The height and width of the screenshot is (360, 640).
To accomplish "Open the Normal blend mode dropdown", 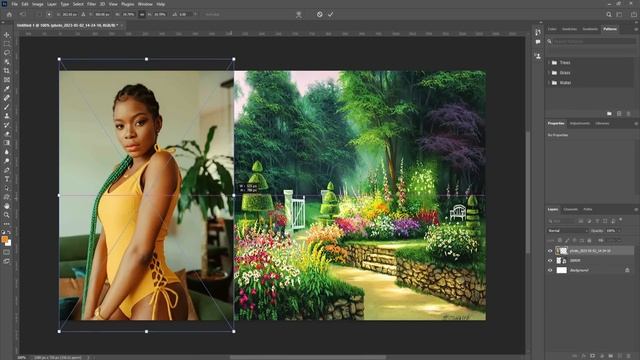I will tap(568, 231).
